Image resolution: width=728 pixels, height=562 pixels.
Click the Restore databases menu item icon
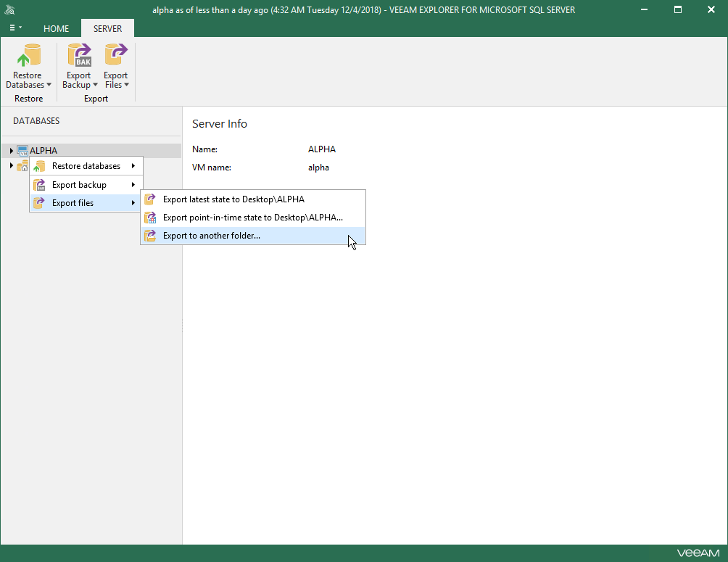(39, 166)
